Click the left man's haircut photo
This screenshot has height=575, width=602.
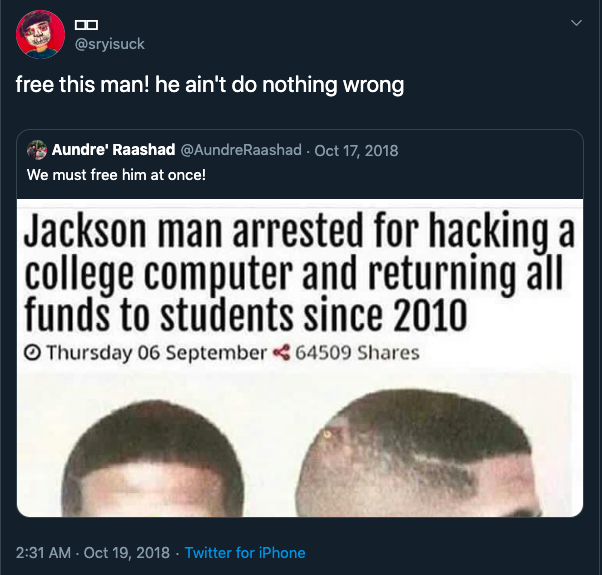(x=153, y=458)
